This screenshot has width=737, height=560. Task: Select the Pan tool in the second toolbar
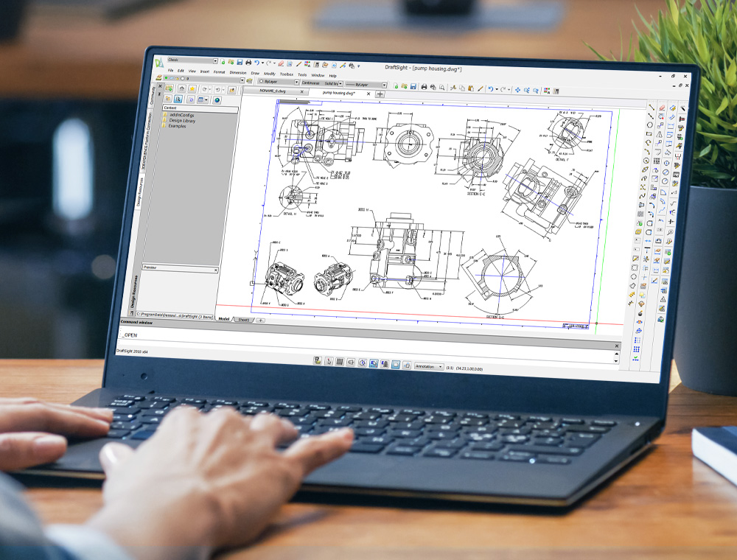click(517, 89)
